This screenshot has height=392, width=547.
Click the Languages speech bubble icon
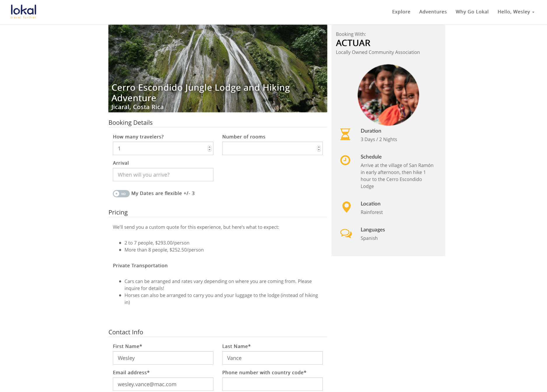[x=346, y=233]
